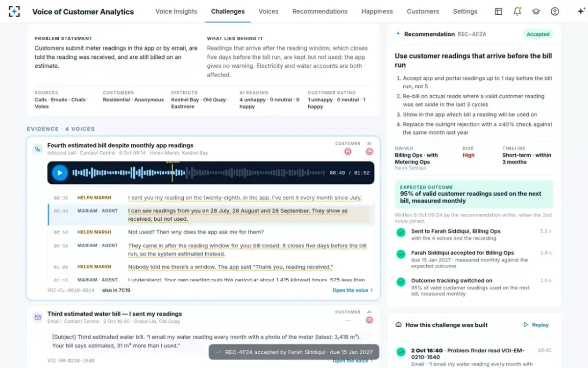Click the 'Evidence · 4 Voices' heading
This screenshot has height=368, width=588.
tap(61, 129)
